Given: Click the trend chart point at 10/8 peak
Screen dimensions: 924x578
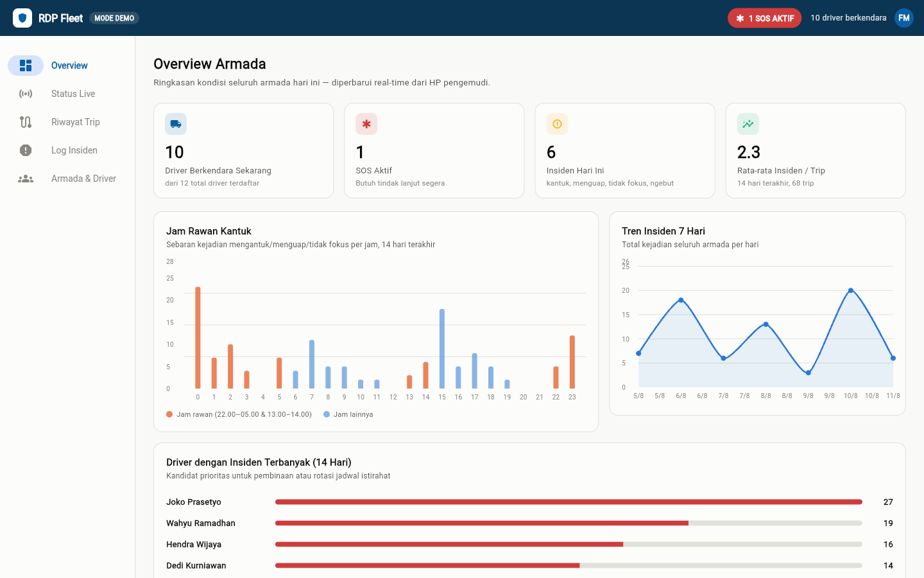Looking at the screenshot, I should [x=851, y=290].
